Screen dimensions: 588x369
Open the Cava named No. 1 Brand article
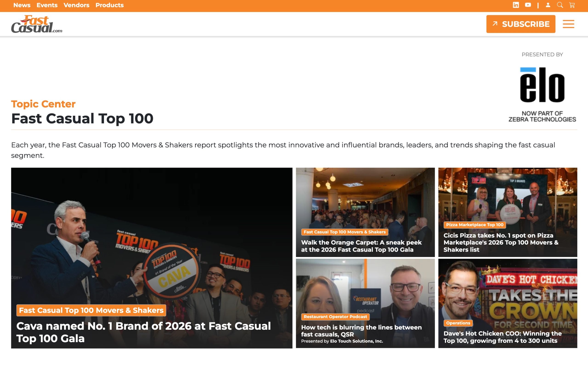click(144, 332)
